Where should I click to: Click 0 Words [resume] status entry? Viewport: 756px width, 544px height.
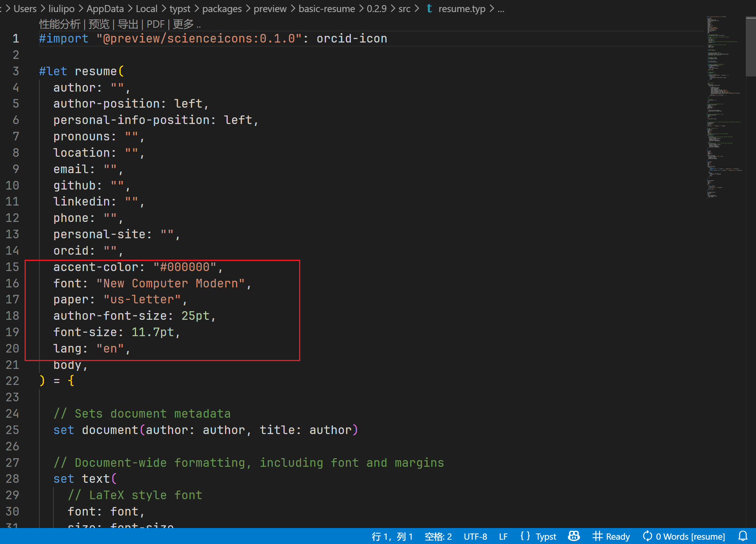pyautogui.click(x=690, y=537)
